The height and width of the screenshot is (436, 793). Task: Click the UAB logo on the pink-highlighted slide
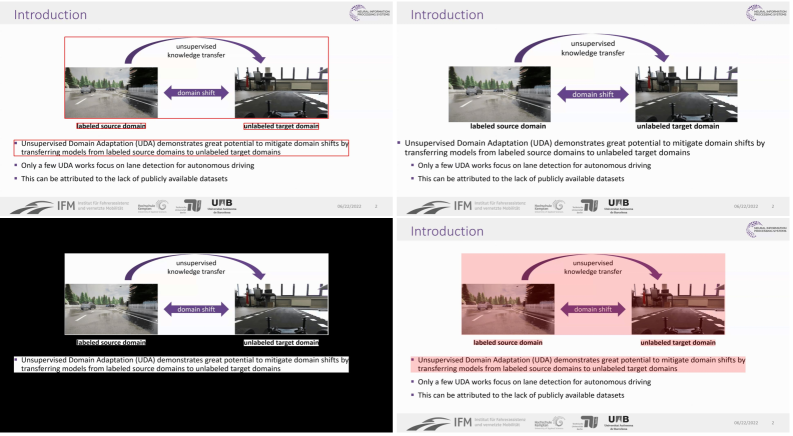619,422
